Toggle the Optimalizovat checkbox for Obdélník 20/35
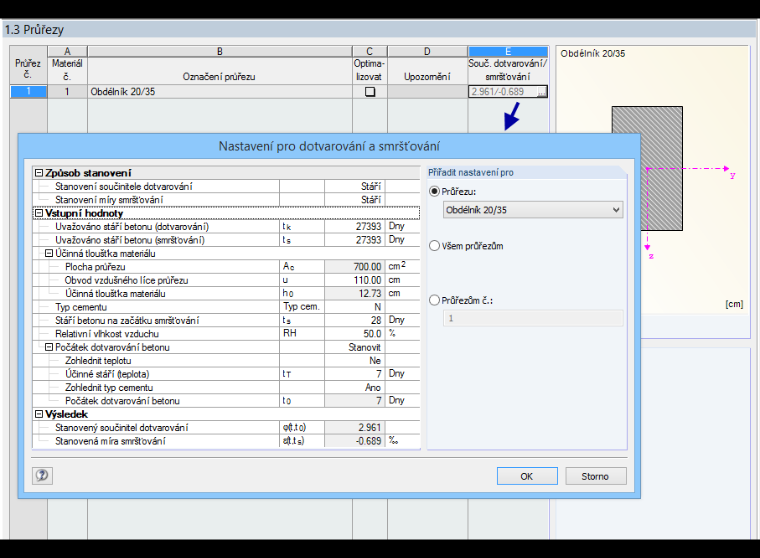 tap(370, 92)
